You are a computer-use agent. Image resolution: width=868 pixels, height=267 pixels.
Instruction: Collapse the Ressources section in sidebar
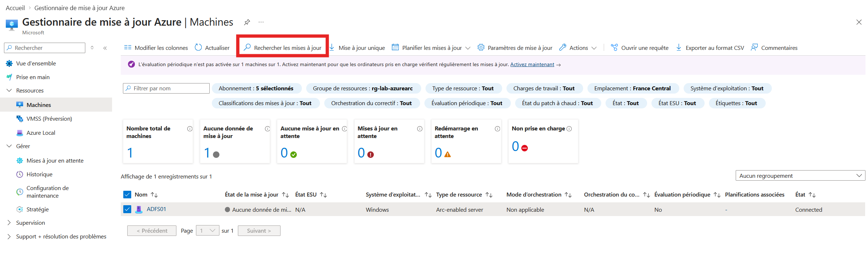pyautogui.click(x=9, y=91)
